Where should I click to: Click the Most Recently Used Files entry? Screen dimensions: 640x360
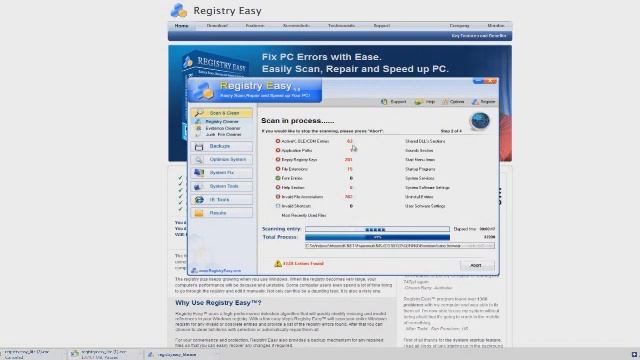[304, 216]
